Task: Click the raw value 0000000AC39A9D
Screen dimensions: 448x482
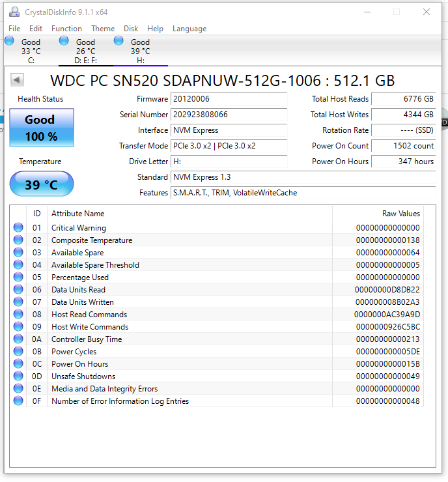Action: tap(387, 314)
